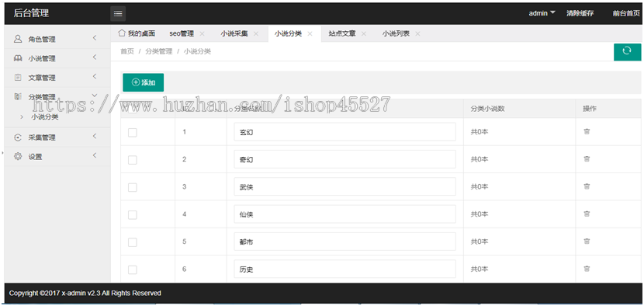Switch to the 小说采集 tab

click(x=234, y=33)
